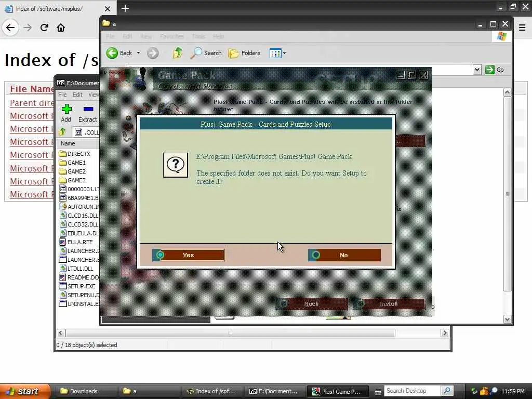Select EULA.RTF file in 7-Zip list
The width and height of the screenshot is (532, 399).
click(76, 242)
